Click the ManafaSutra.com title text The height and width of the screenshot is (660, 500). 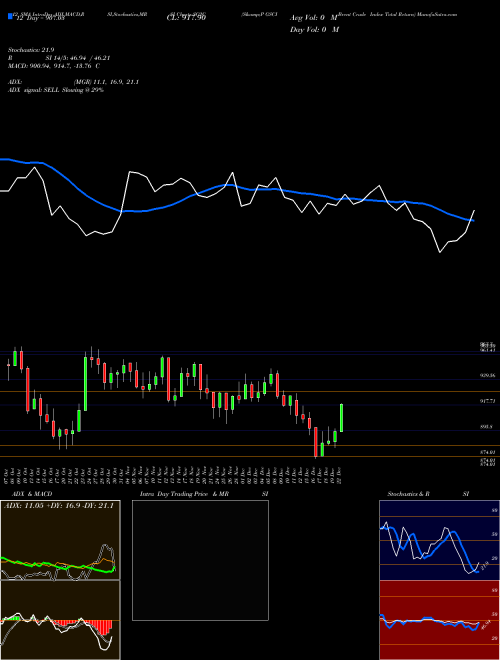tap(439, 14)
